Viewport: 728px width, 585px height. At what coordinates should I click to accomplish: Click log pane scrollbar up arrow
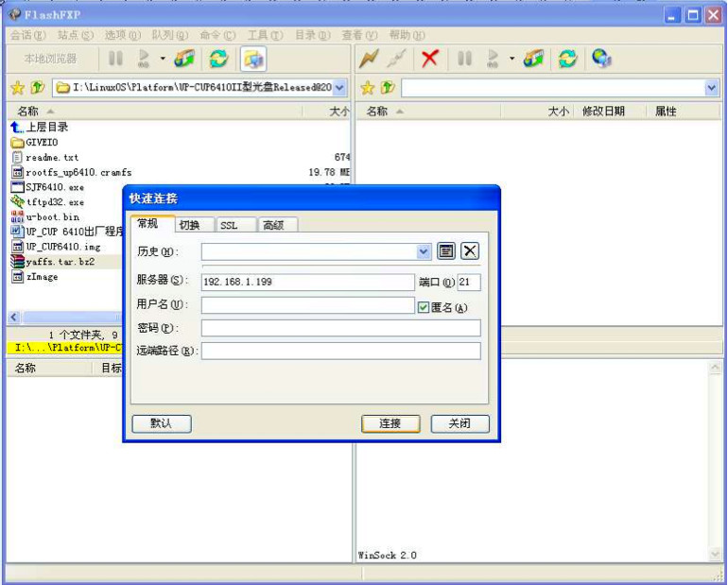coord(715,368)
